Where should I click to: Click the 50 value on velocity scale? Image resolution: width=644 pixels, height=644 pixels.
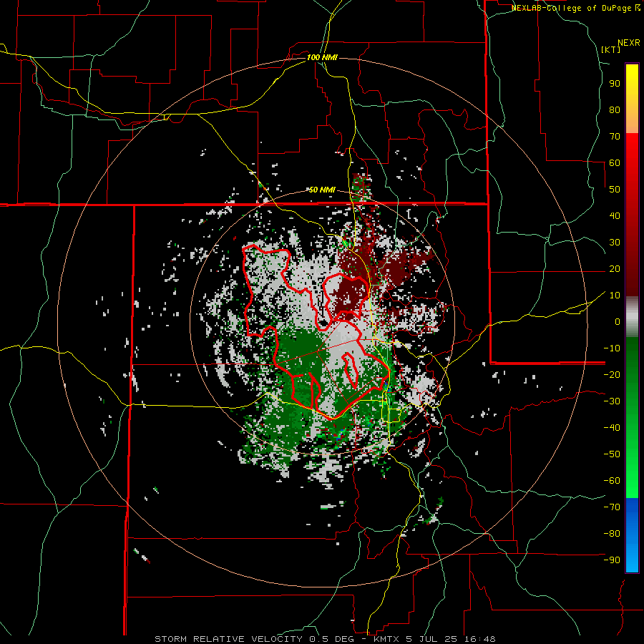(615, 190)
